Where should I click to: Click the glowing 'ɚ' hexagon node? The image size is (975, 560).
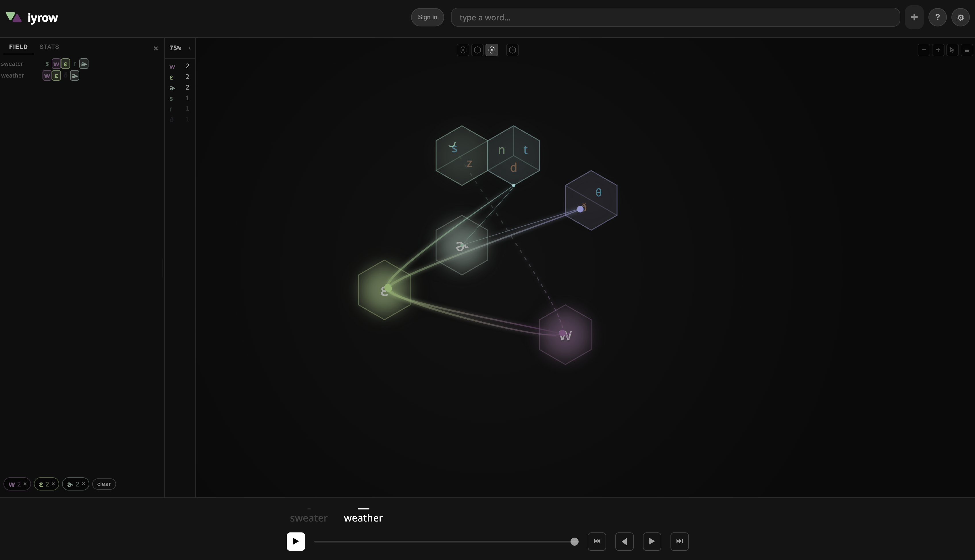click(x=462, y=245)
